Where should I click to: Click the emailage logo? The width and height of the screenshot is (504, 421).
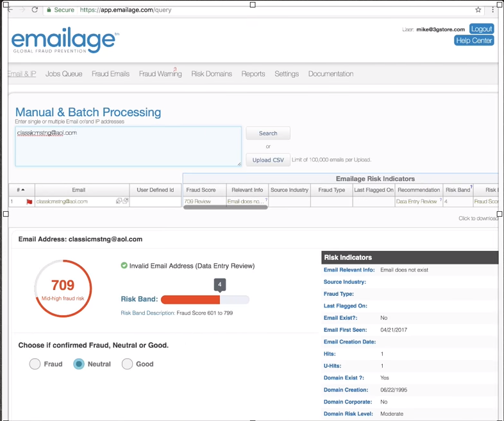pyautogui.click(x=65, y=40)
